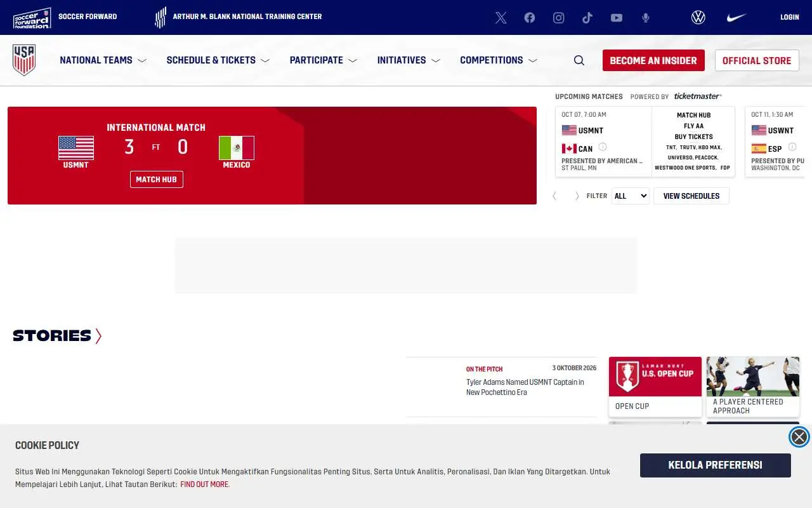Open the Facebook page icon
The image size is (812, 508).
click(530, 18)
